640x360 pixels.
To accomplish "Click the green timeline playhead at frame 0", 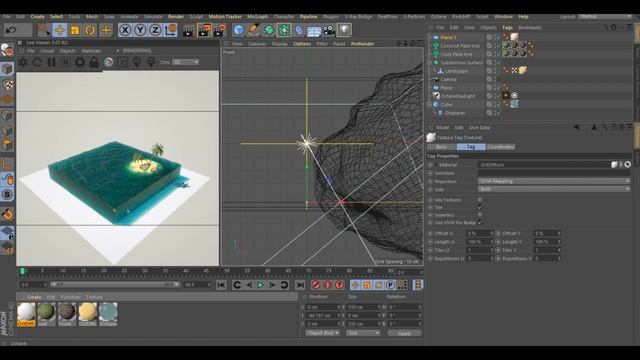I will [x=23, y=271].
